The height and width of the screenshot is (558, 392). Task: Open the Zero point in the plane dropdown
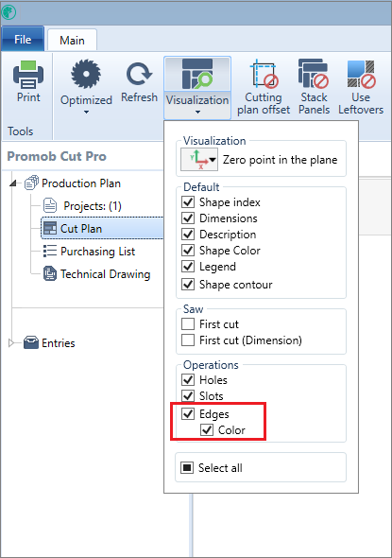coord(199,160)
